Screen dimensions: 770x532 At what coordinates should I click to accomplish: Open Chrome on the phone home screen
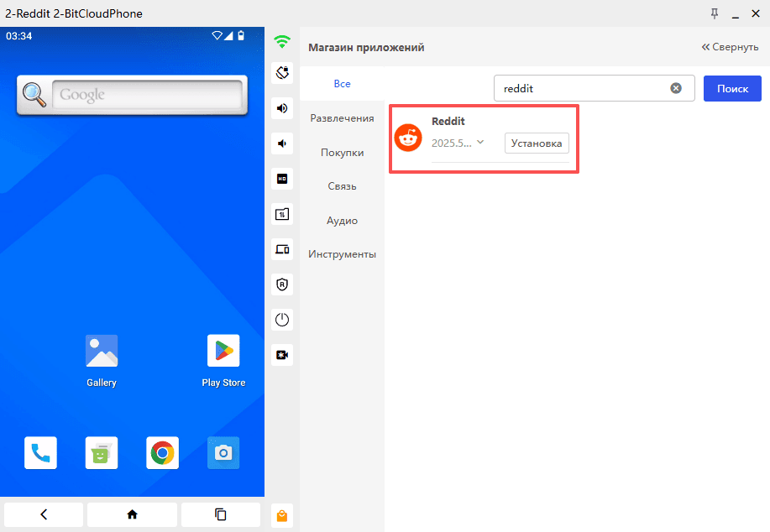(162, 452)
